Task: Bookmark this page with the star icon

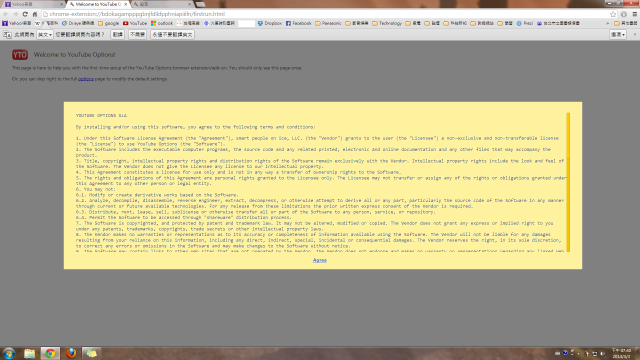Action: click(x=613, y=14)
